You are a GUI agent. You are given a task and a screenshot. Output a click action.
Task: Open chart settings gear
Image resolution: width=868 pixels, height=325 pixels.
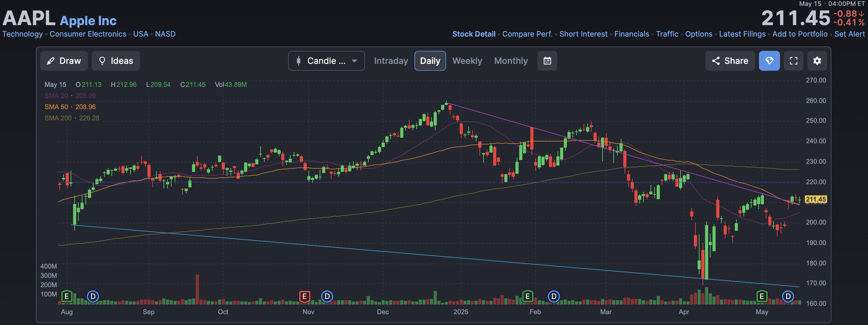(x=817, y=61)
